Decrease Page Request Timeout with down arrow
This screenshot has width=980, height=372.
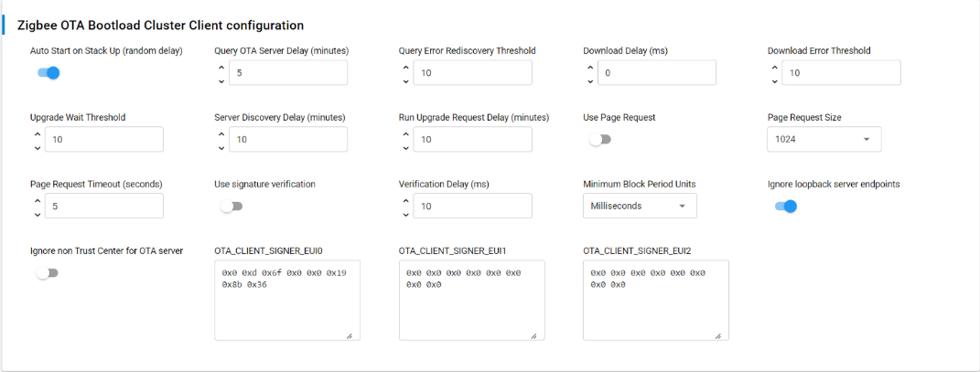coord(38,215)
